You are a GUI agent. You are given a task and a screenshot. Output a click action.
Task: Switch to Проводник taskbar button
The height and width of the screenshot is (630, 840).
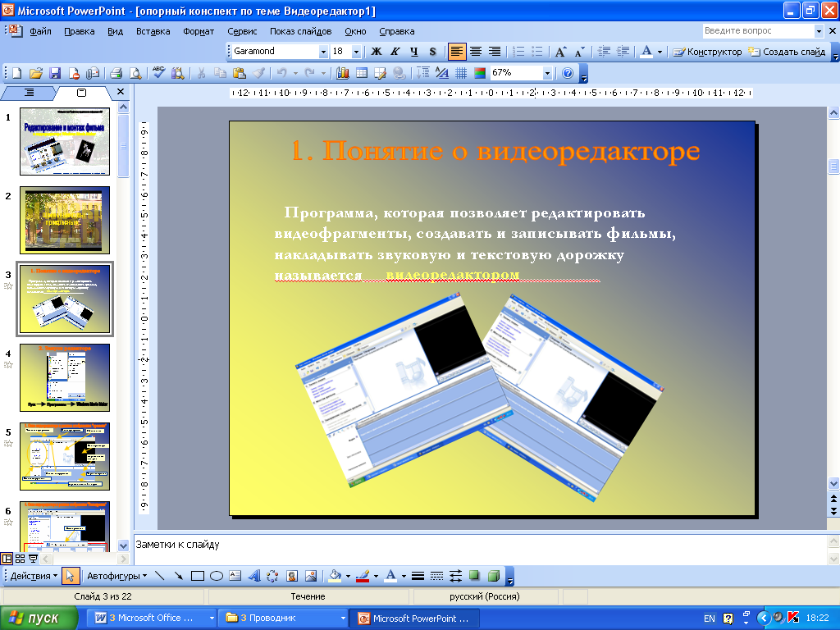[285, 619]
